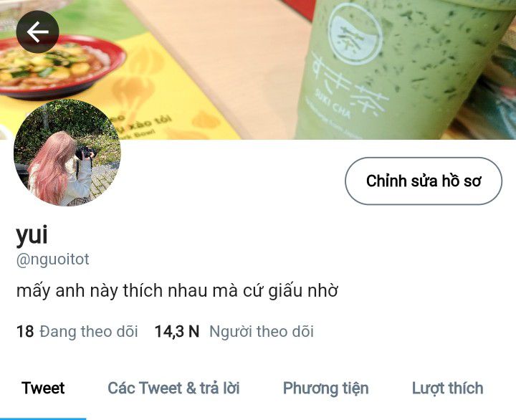Screen dimensions: 516x420
Task: Open the Các Tweet & trả lời tab
Action: (173, 388)
